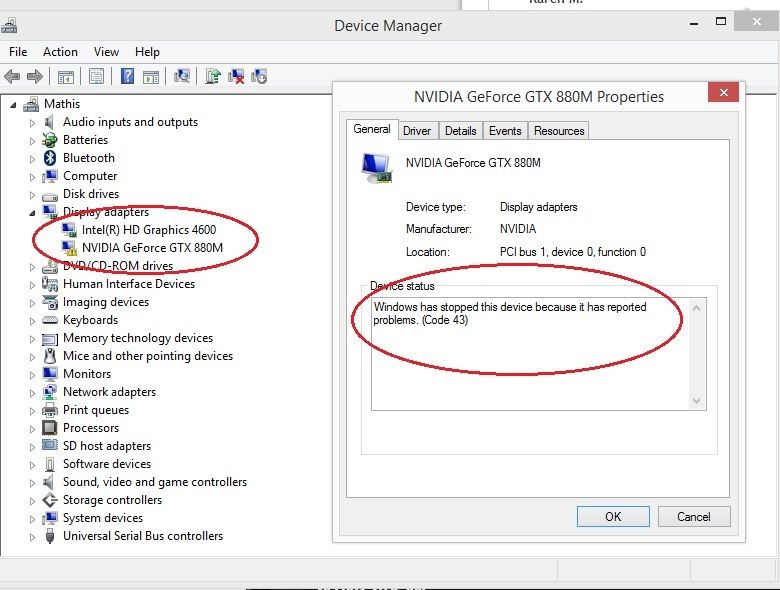Expand the SD host adapters node

[x=32, y=447]
